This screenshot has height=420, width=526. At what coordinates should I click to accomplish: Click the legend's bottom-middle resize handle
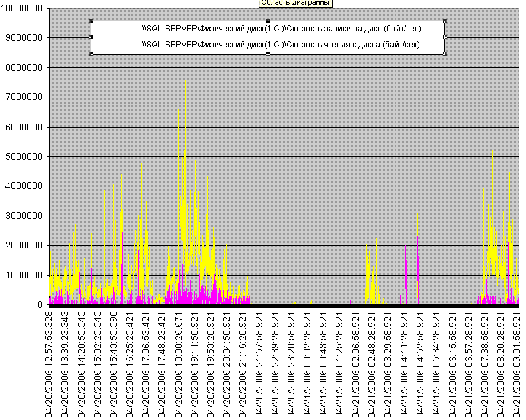pos(268,54)
